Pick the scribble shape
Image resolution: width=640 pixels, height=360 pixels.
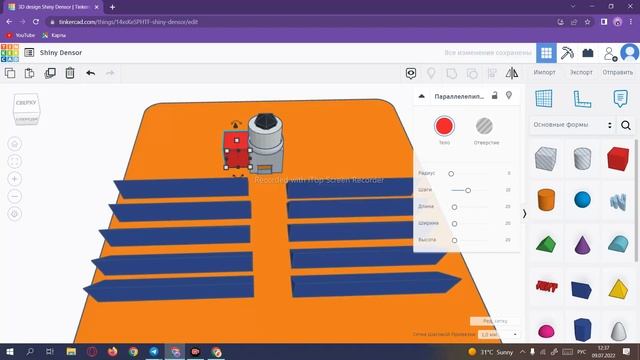(x=618, y=201)
